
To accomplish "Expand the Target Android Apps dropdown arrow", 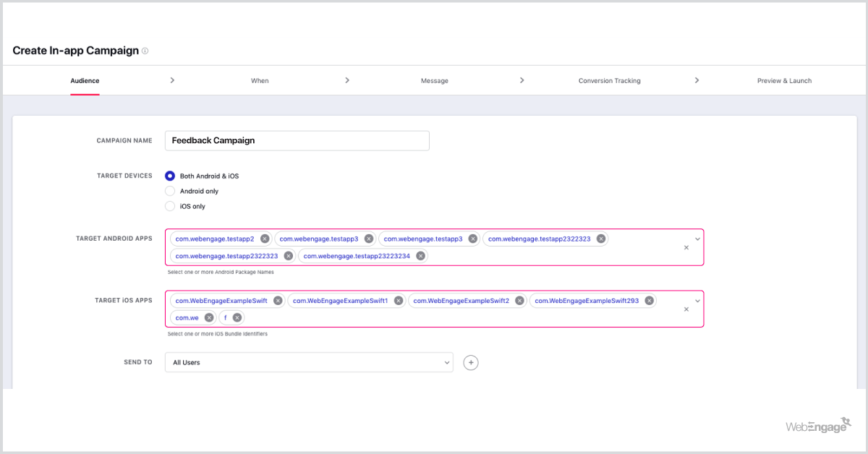I will tap(697, 239).
